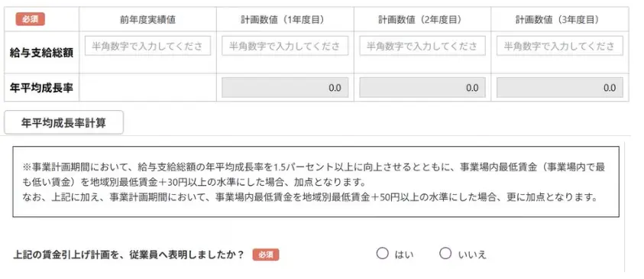The image size is (644, 279).
Task: Click the 計画数値（2年度目） column header
Action: tap(422, 20)
